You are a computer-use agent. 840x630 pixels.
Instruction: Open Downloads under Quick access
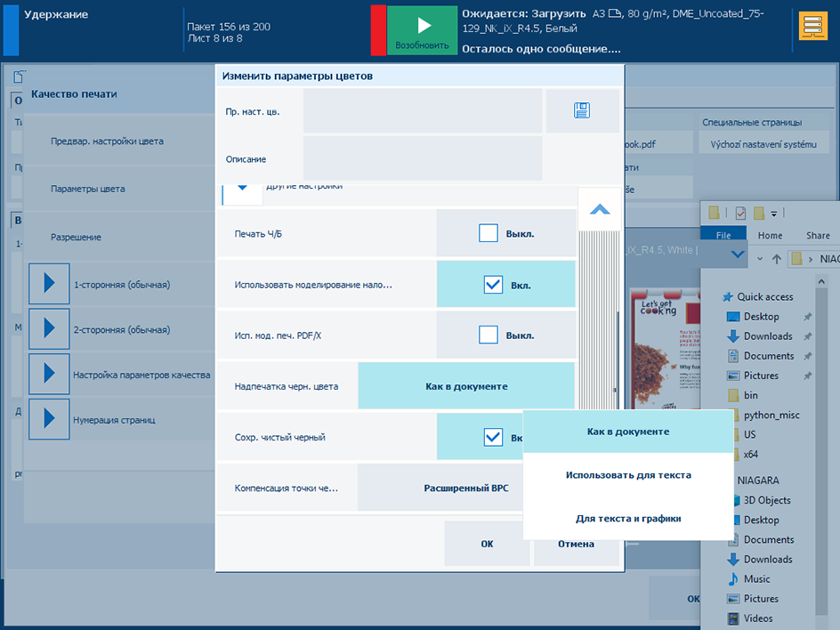[768, 336]
